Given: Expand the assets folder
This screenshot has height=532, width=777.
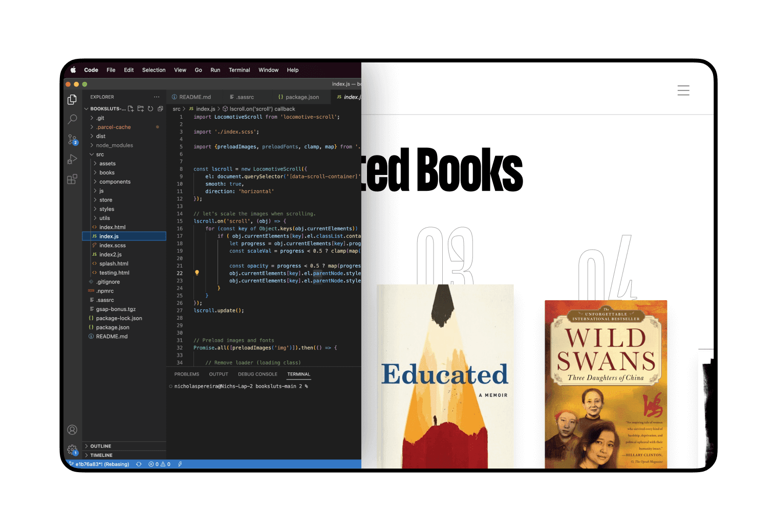Looking at the screenshot, I should click(124, 164).
